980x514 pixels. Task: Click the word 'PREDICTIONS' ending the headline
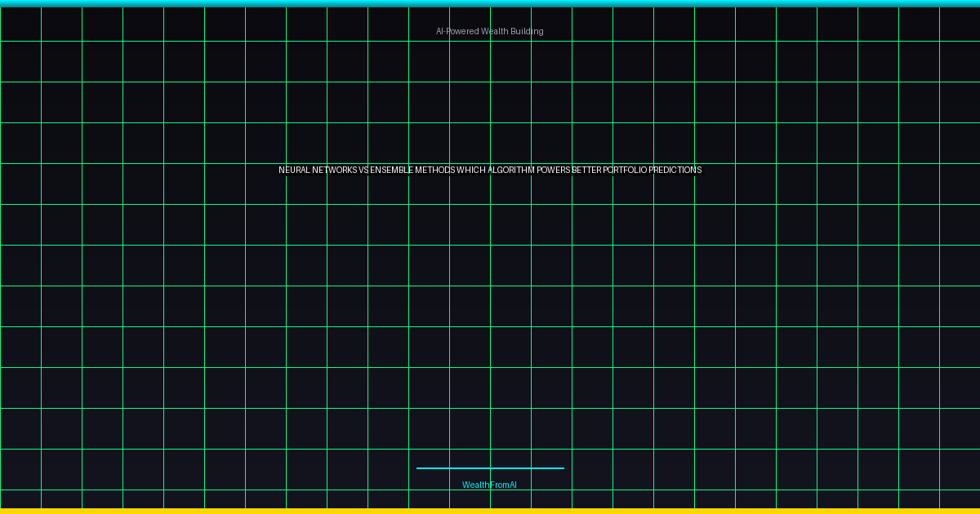675,171
